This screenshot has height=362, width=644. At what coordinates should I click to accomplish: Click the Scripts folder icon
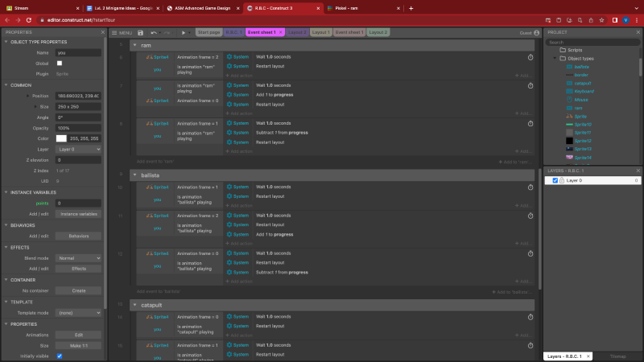(561, 50)
